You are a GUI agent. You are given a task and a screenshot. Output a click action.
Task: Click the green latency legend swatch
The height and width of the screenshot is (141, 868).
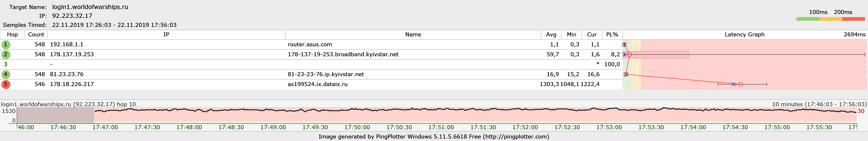point(808,19)
